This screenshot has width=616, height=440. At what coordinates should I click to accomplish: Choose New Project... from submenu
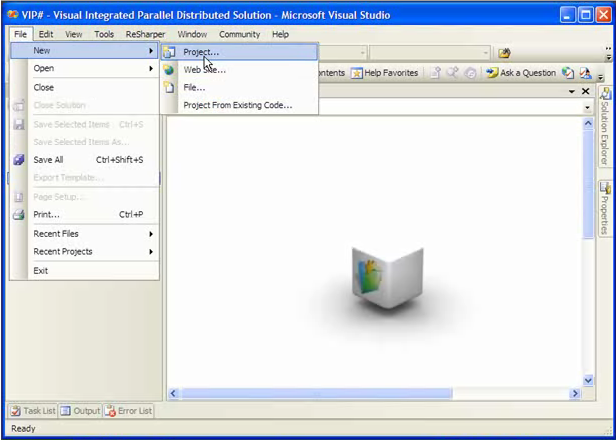point(239,52)
